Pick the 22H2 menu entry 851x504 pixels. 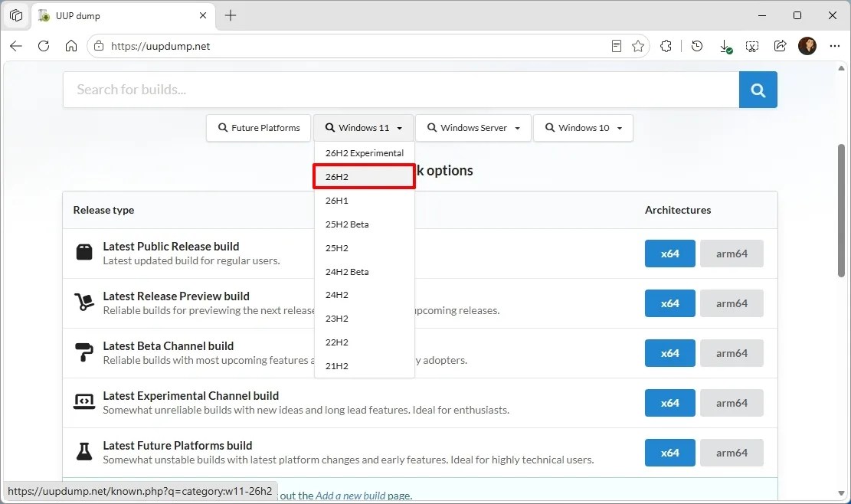[x=364, y=342]
